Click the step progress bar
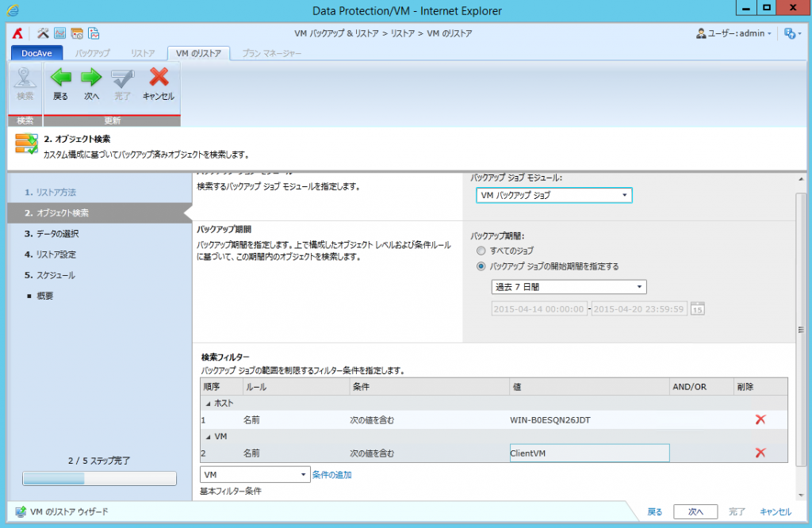Viewport: 812px width, 528px height. click(x=99, y=478)
